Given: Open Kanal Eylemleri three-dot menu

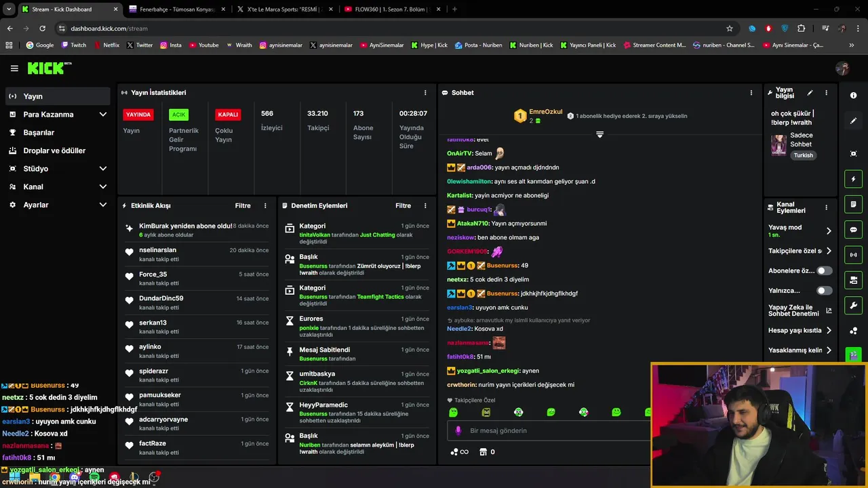Looking at the screenshot, I should [x=826, y=207].
